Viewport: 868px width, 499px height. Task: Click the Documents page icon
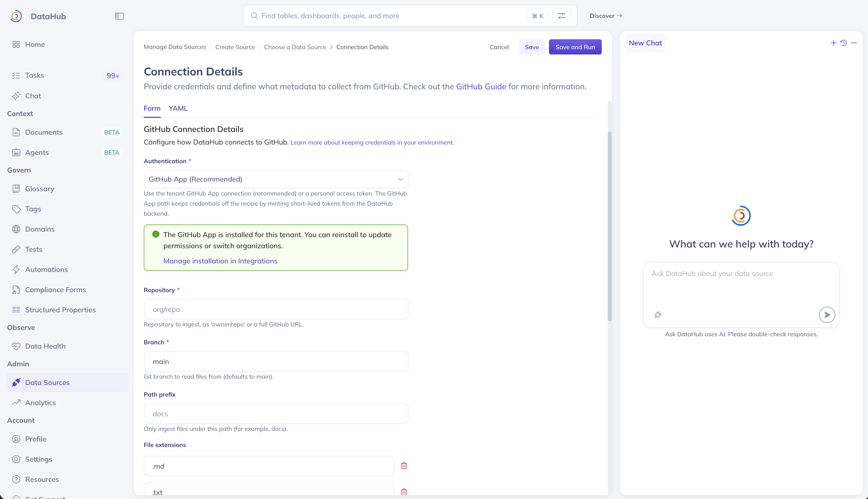[x=16, y=132]
